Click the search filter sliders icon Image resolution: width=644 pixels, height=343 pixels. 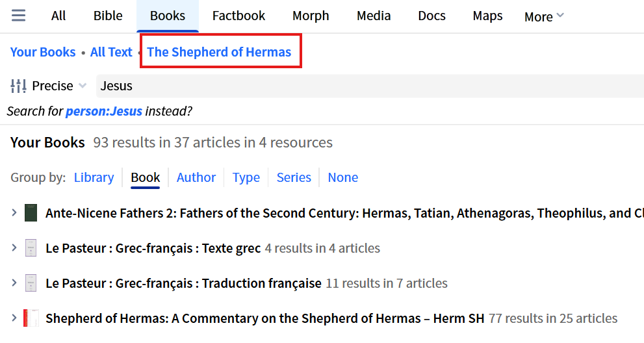[x=19, y=86]
